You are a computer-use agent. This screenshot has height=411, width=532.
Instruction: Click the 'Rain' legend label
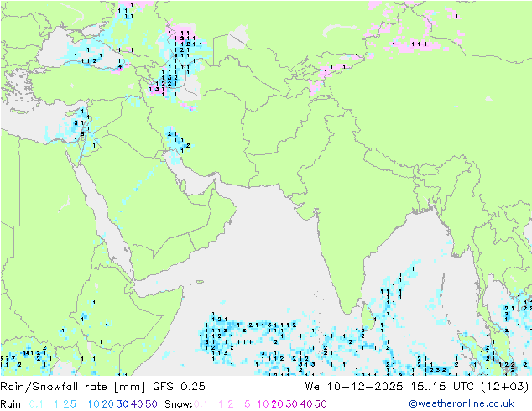pos(11,404)
